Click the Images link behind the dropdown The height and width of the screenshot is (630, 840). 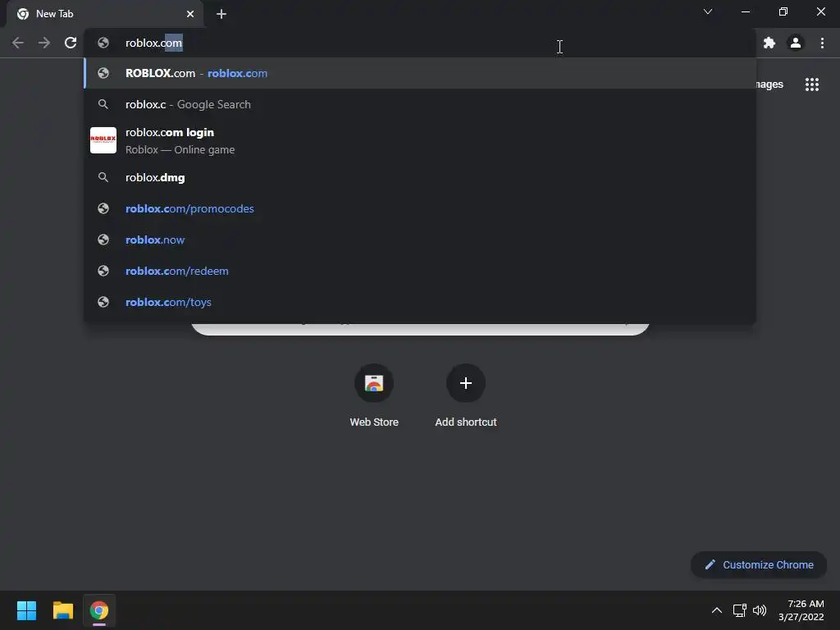[769, 84]
